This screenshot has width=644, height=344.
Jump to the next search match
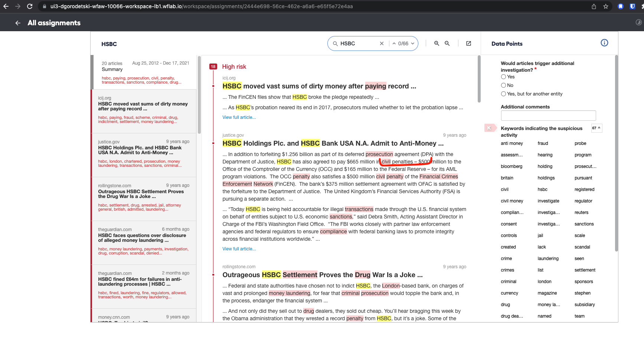tap(412, 43)
